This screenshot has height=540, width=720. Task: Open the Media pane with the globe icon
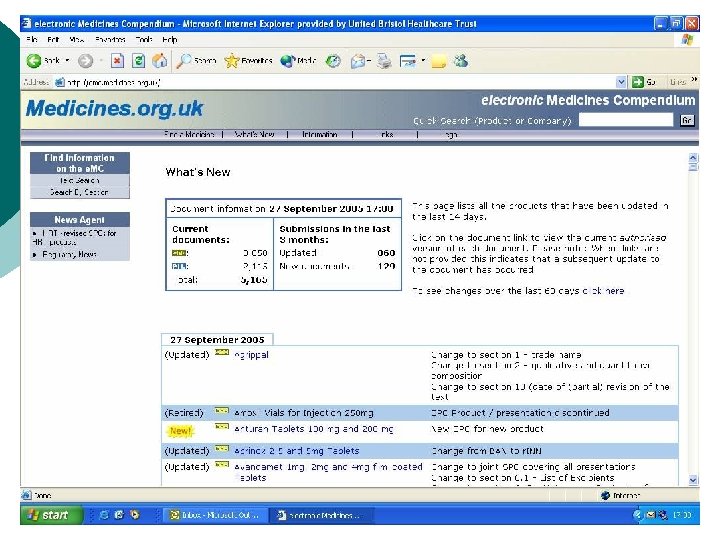pyautogui.click(x=288, y=61)
